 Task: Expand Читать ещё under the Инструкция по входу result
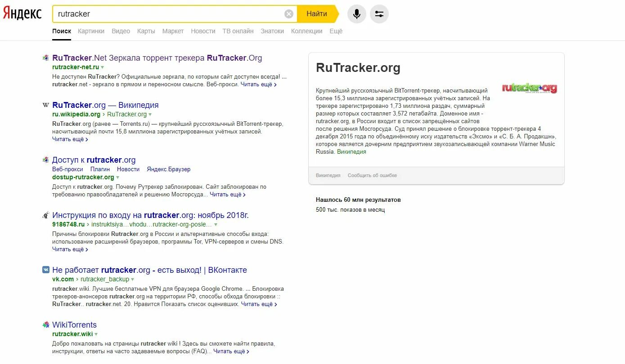tap(70, 249)
